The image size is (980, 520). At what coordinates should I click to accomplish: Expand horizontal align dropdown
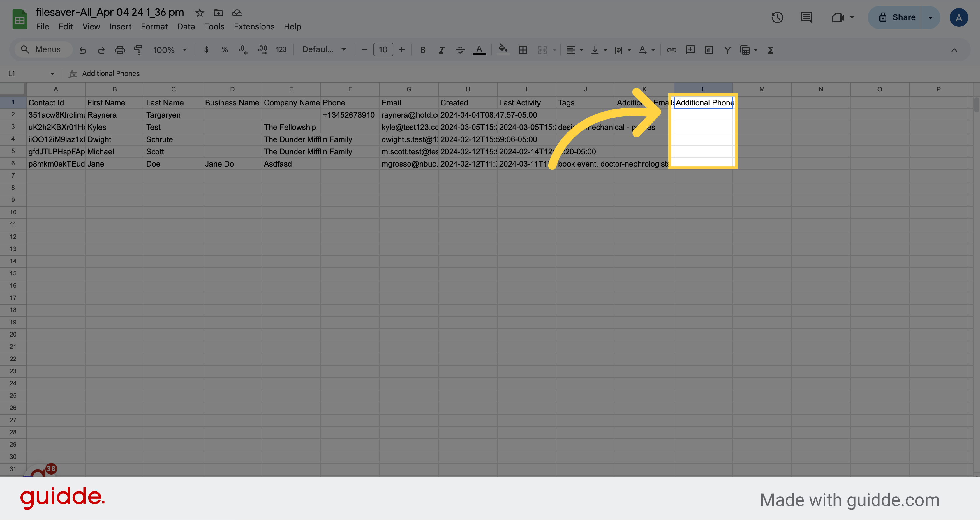point(581,50)
